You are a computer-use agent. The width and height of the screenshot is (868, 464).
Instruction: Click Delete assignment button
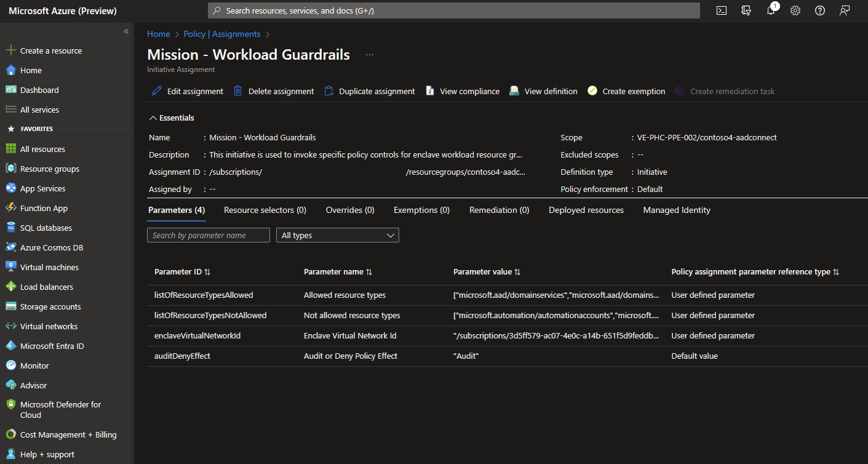tap(273, 91)
